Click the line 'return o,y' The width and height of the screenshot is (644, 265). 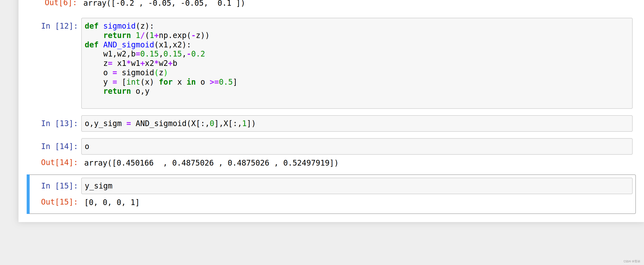click(126, 91)
